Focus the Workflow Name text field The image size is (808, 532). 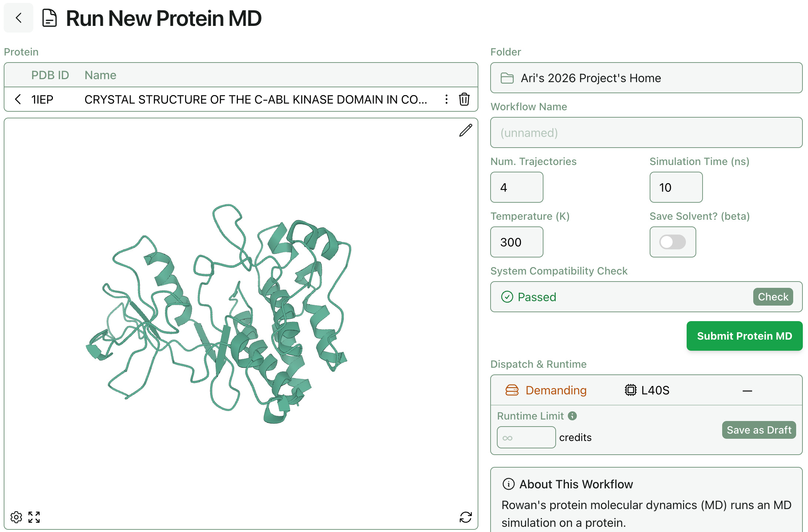click(646, 132)
